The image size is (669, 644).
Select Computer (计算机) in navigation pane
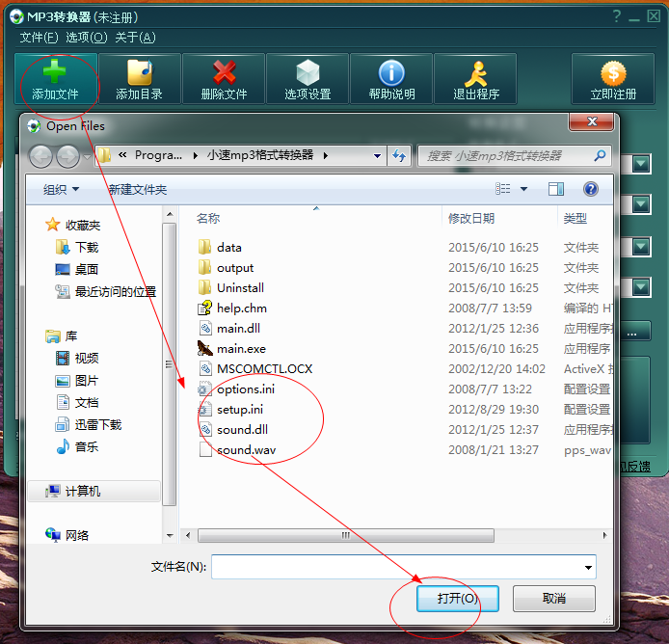pyautogui.click(x=94, y=492)
